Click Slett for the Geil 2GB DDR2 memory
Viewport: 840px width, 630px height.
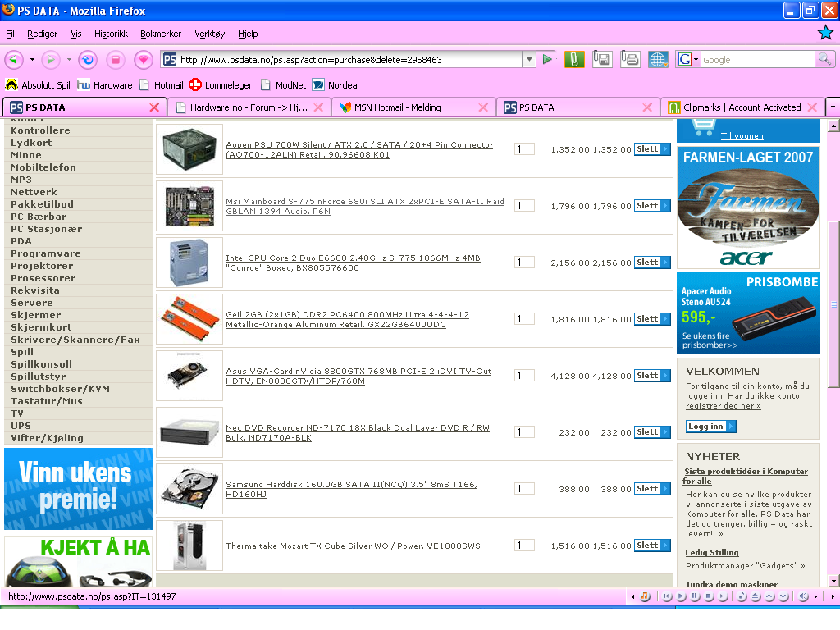point(652,319)
